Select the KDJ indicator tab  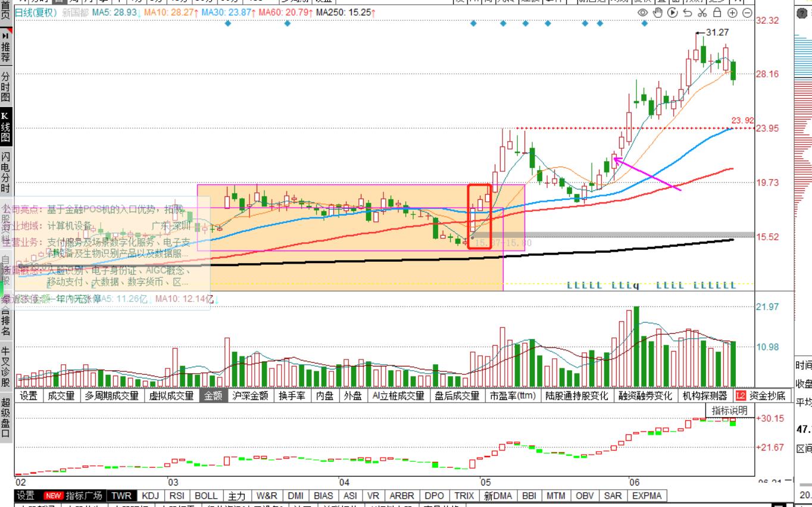tap(151, 496)
